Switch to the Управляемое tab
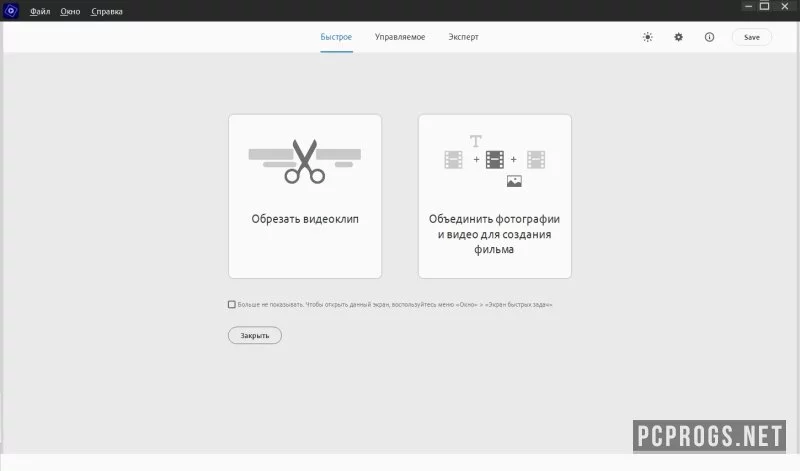Viewport: 800px width, 471px height. 400,37
